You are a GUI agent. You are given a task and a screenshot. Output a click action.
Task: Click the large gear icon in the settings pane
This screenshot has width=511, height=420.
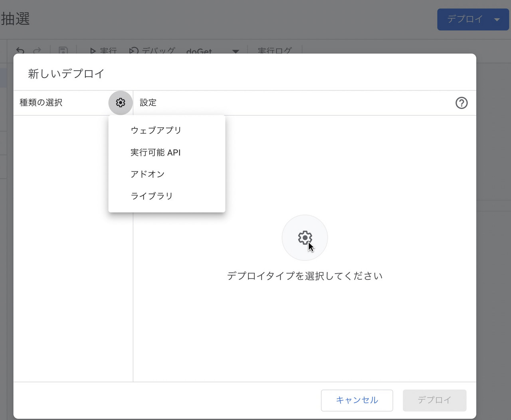click(305, 238)
